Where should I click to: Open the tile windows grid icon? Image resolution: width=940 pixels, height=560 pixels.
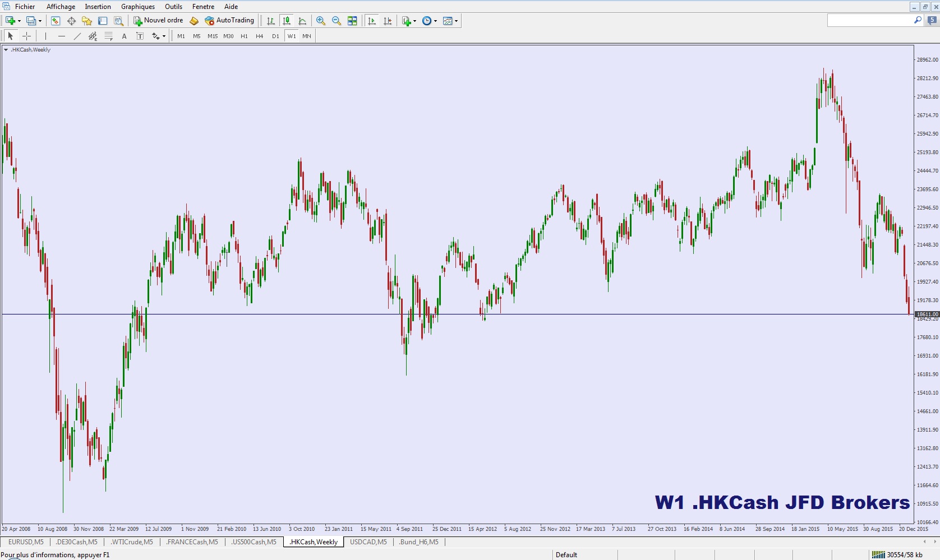coord(352,21)
